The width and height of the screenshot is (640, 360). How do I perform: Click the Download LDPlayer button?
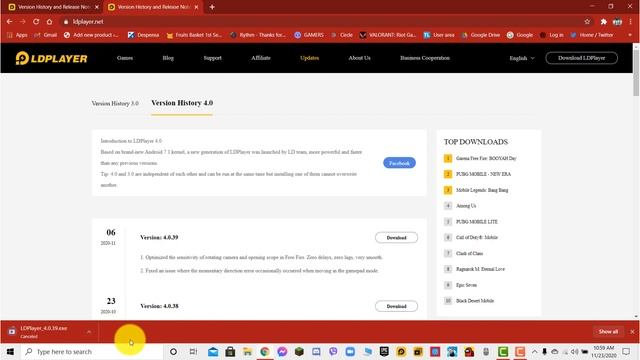582,58
